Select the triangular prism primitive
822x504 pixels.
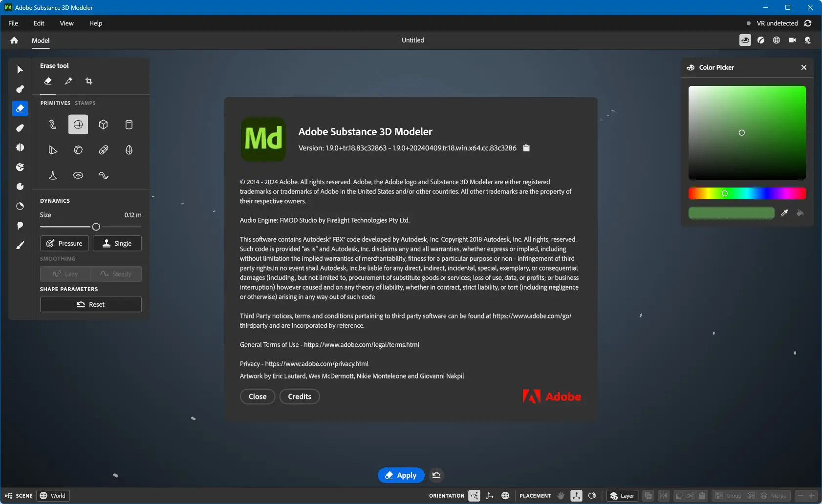[53, 150]
